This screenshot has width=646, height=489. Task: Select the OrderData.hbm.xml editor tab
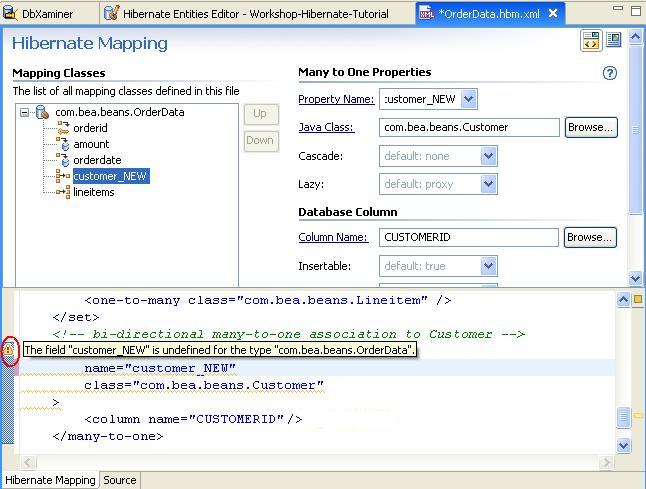[489, 14]
